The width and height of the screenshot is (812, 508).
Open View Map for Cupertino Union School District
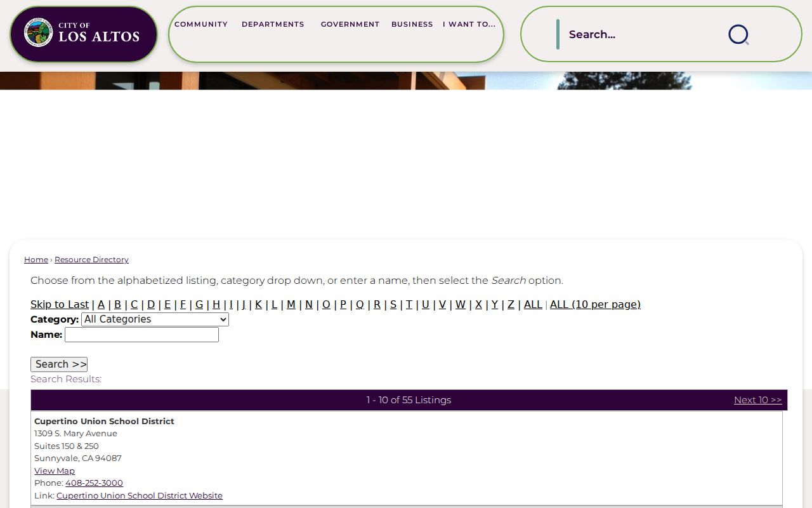55,471
